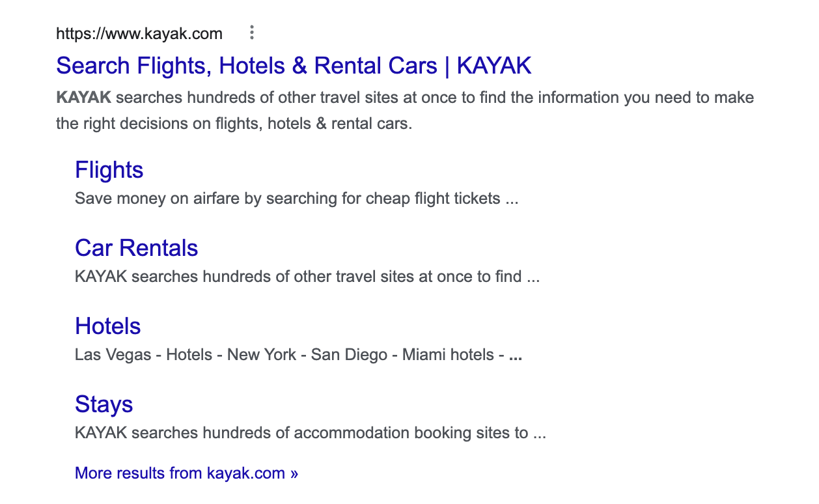Screen dimensions: 819x504
Task: Click the bolded KAYAK word in the description
Action: [83, 97]
